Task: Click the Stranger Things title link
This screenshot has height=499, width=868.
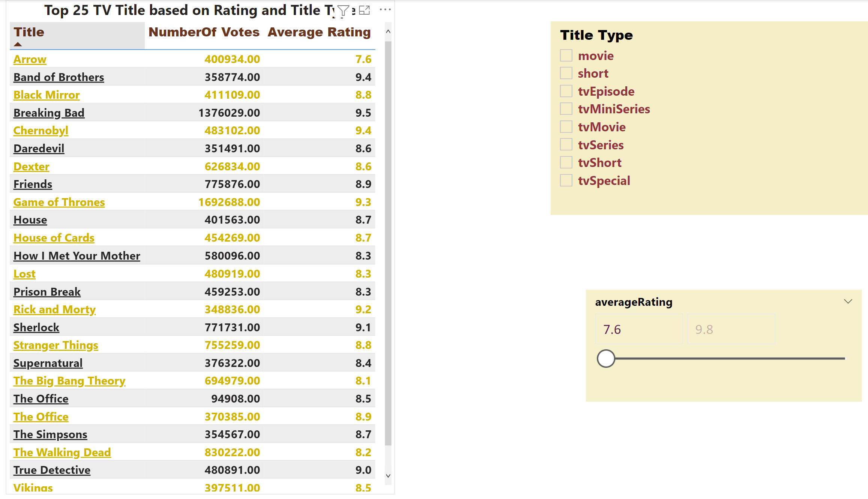Action: [x=56, y=345]
